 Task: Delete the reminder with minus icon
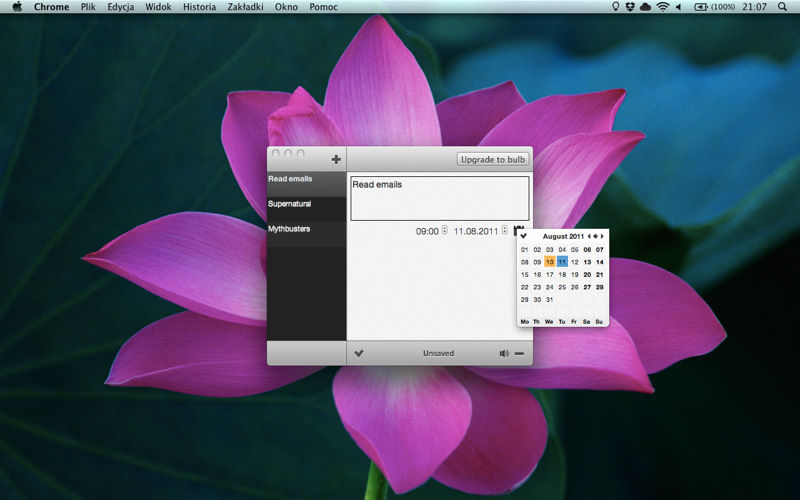click(519, 353)
